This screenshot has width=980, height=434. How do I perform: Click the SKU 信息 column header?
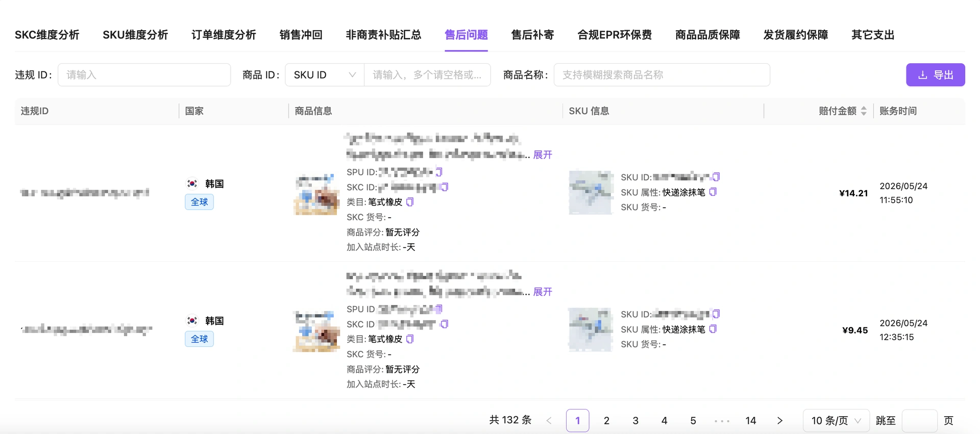[x=589, y=111]
